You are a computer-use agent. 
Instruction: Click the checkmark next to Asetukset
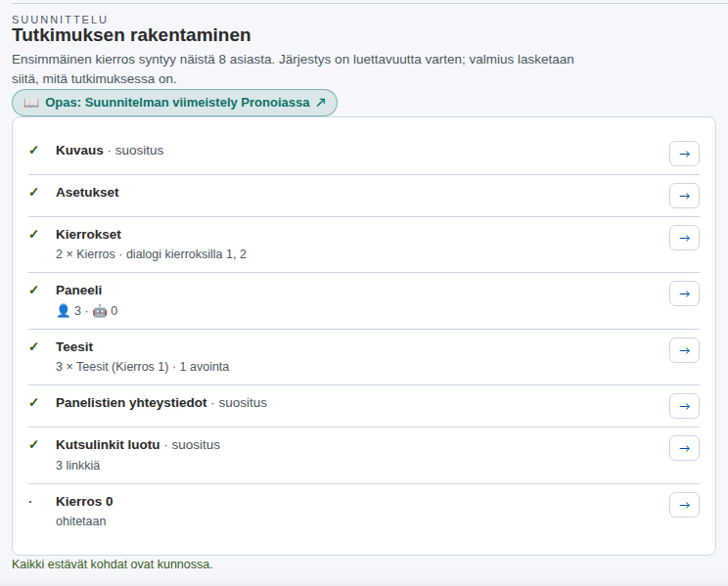click(x=33, y=192)
